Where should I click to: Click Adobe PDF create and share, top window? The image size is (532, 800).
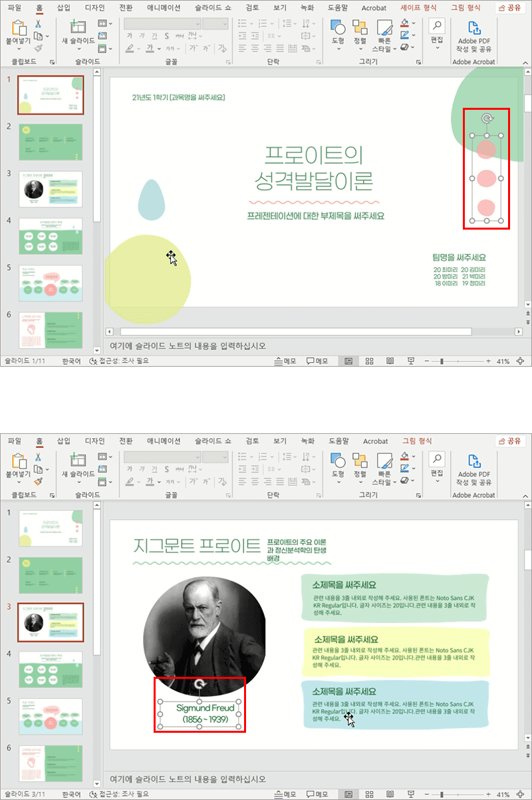click(474, 36)
